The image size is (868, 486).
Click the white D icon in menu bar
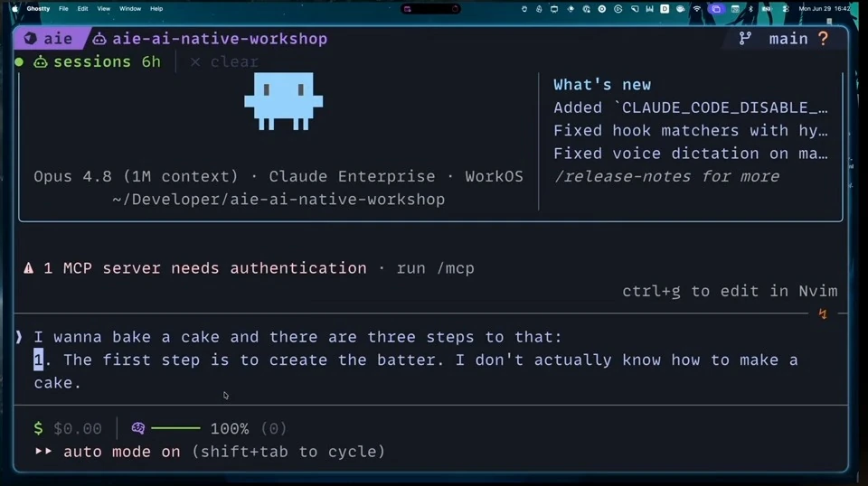click(665, 9)
